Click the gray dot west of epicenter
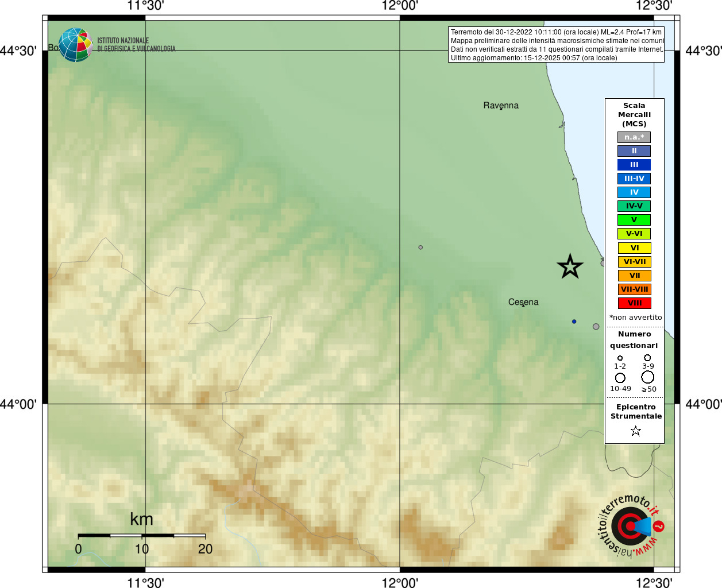 click(x=420, y=247)
